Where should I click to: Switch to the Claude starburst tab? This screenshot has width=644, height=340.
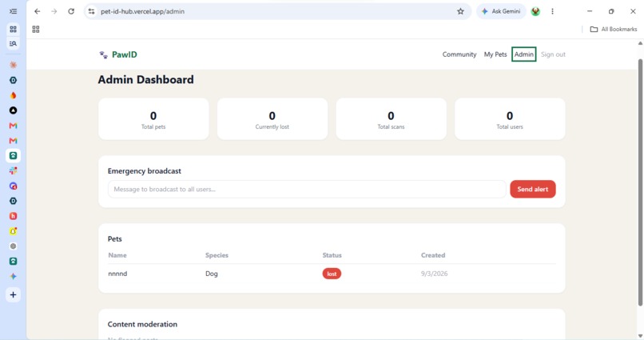[x=13, y=65]
